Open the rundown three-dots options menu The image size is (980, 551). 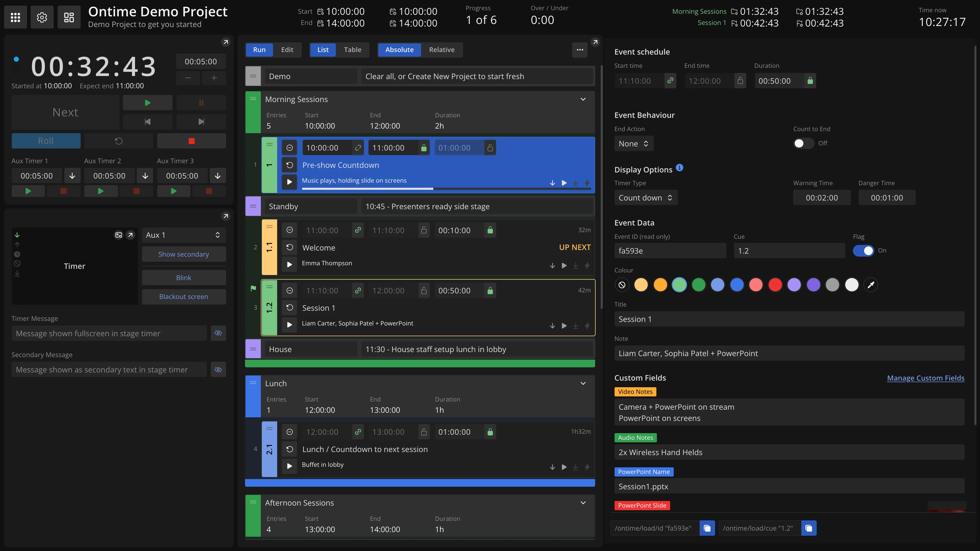[580, 50]
